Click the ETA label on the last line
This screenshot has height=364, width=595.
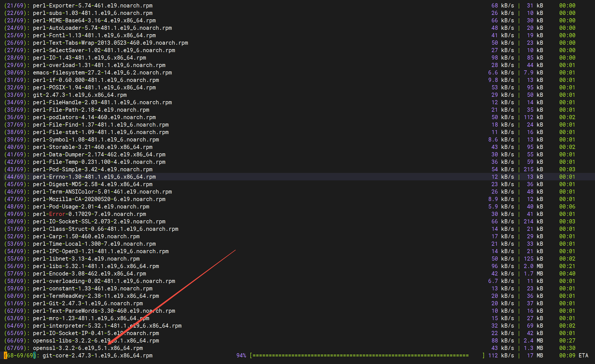tap(583, 355)
